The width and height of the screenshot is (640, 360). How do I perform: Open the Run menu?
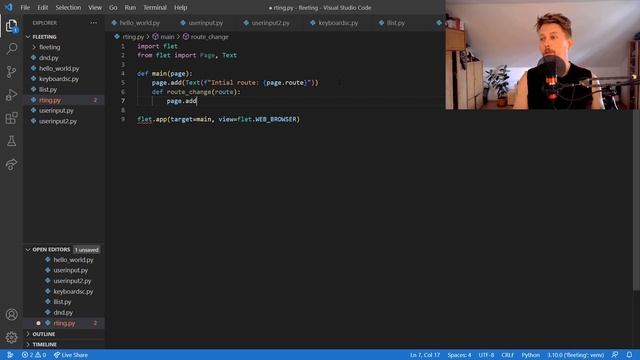(x=130, y=7)
